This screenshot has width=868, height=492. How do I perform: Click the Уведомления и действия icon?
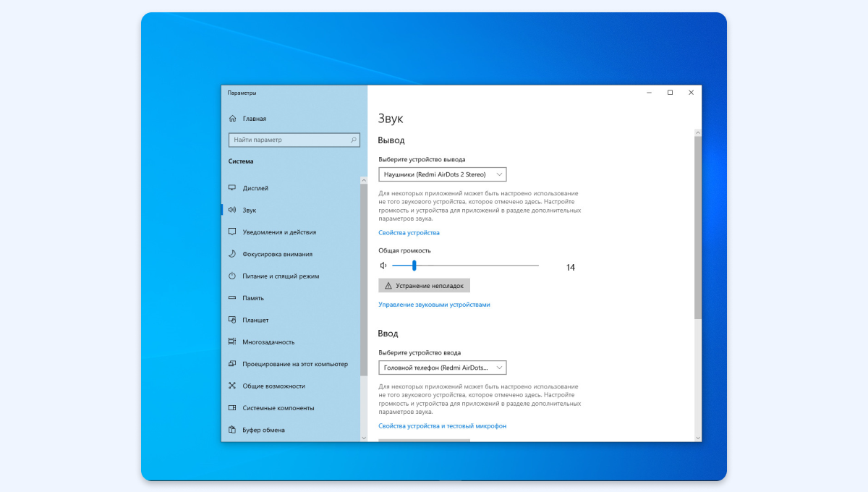pyautogui.click(x=232, y=232)
